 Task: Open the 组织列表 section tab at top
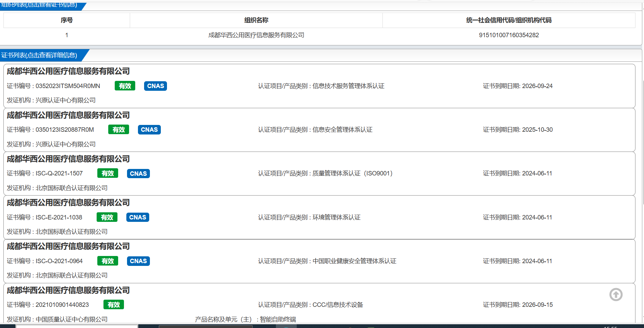coord(39,5)
